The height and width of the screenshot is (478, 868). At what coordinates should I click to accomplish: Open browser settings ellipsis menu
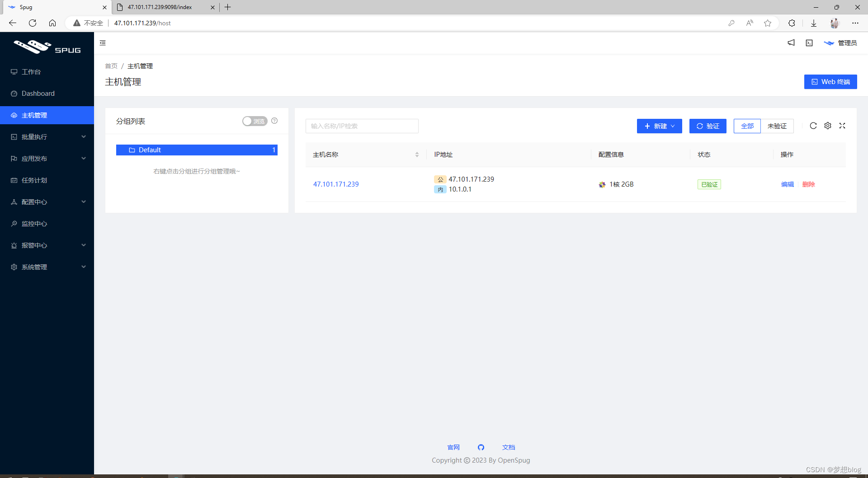point(855,23)
